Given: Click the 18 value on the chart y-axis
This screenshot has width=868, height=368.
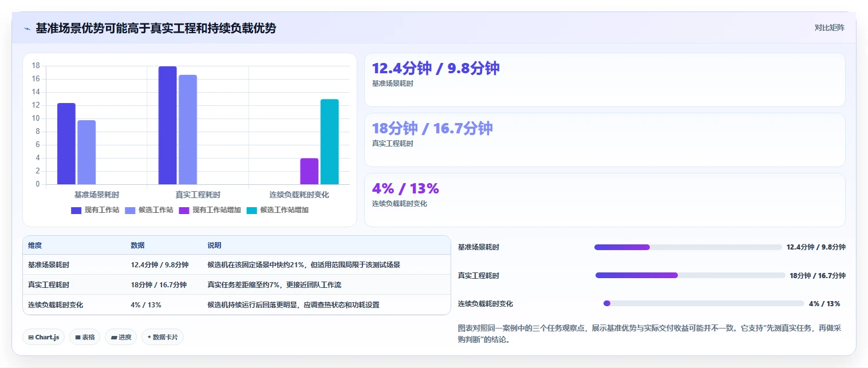Looking at the screenshot, I should 35,66.
